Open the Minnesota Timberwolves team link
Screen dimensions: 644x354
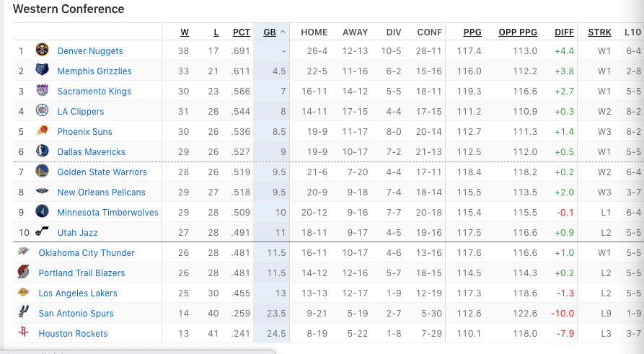pyautogui.click(x=107, y=212)
